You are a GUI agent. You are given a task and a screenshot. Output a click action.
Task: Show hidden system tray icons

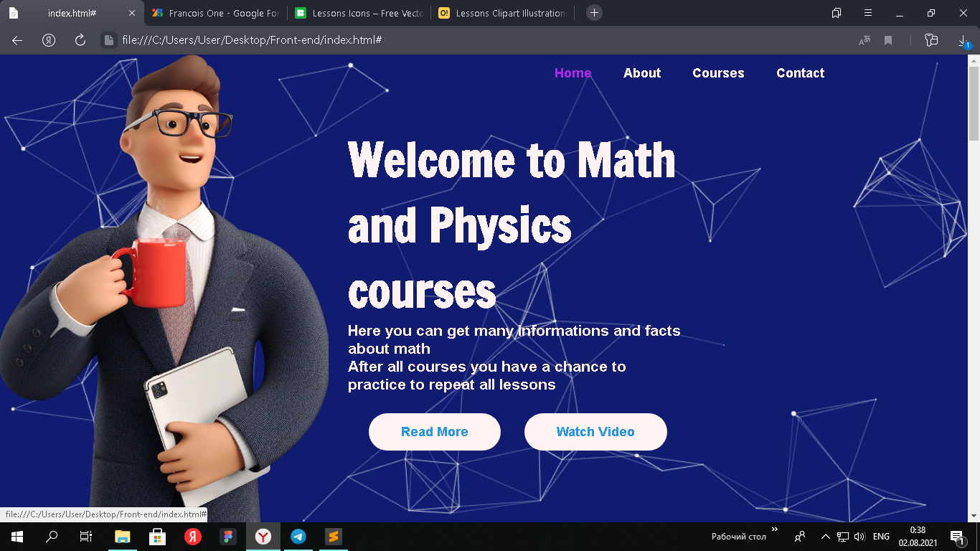click(x=825, y=537)
